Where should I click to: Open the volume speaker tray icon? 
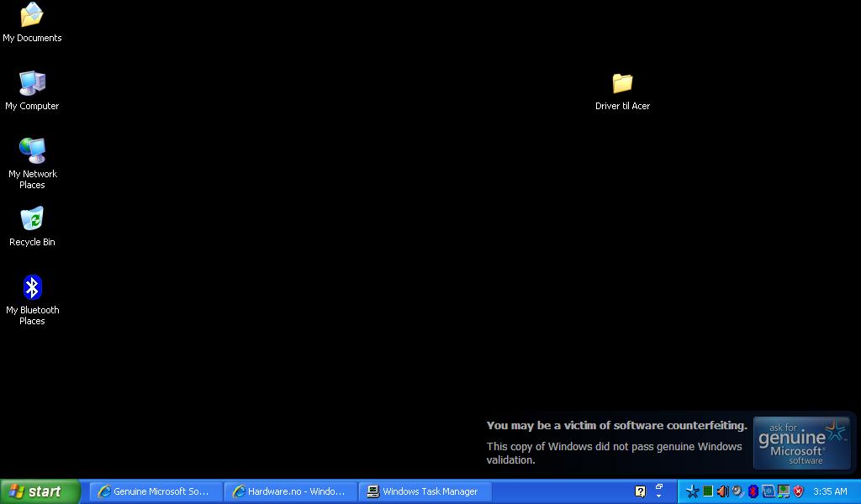(x=722, y=491)
